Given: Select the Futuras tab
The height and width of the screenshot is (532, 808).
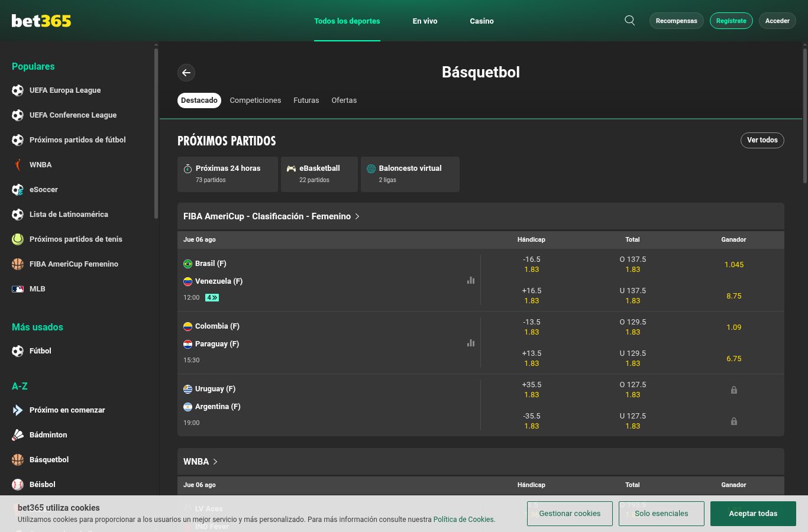Looking at the screenshot, I should 306,100.
